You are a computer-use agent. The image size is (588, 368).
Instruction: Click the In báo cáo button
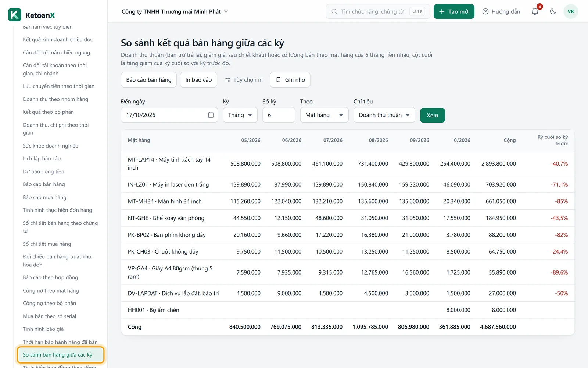(x=198, y=80)
